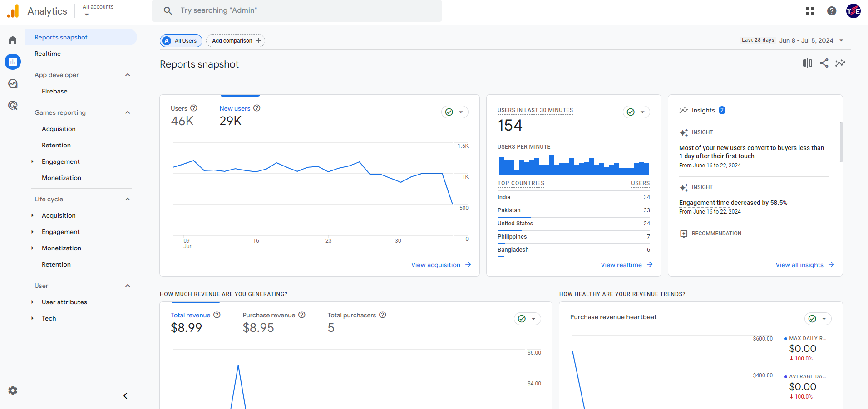868x409 pixels.
Task: Click the plus icon on Add comparison
Action: [x=258, y=40]
